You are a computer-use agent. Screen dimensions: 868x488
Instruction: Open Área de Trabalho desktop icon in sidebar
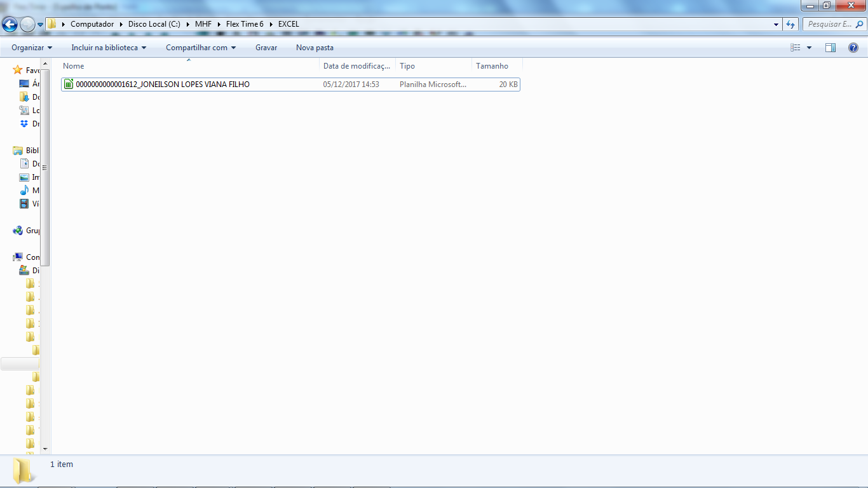click(x=24, y=84)
